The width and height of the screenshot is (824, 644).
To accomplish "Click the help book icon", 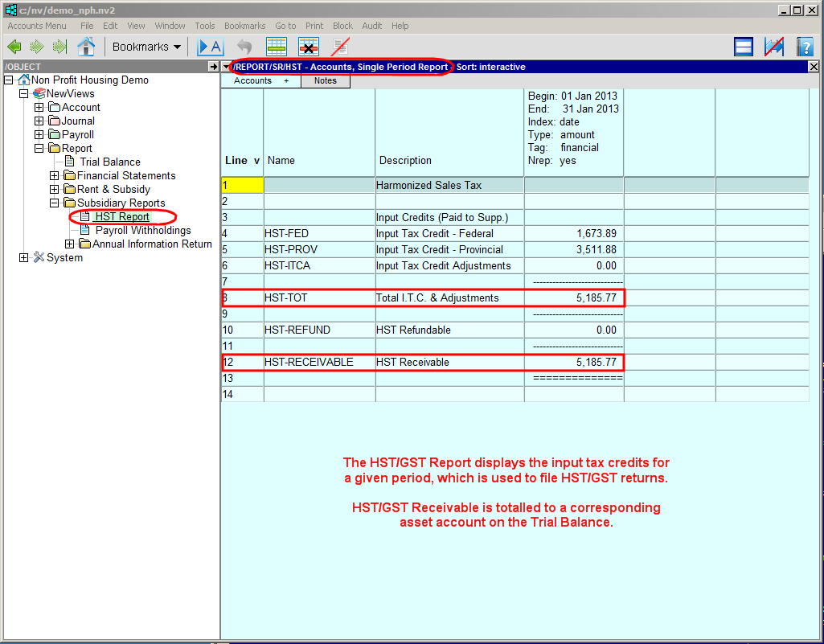I will (805, 47).
